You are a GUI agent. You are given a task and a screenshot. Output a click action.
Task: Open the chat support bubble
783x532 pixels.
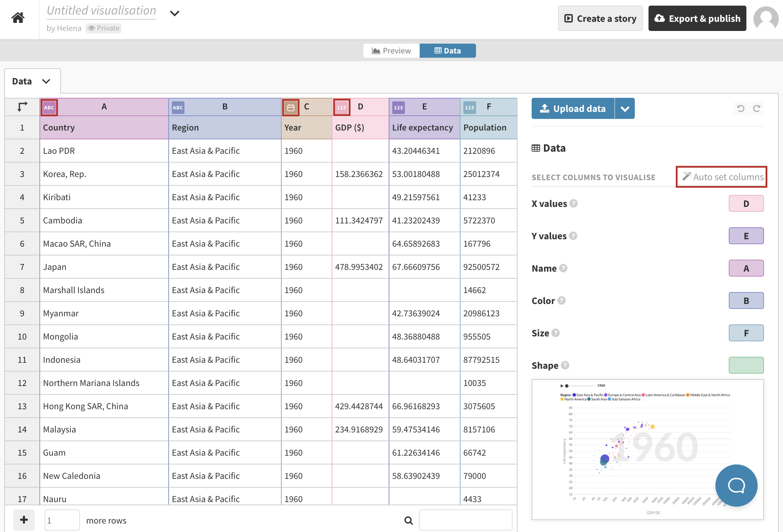pos(736,485)
